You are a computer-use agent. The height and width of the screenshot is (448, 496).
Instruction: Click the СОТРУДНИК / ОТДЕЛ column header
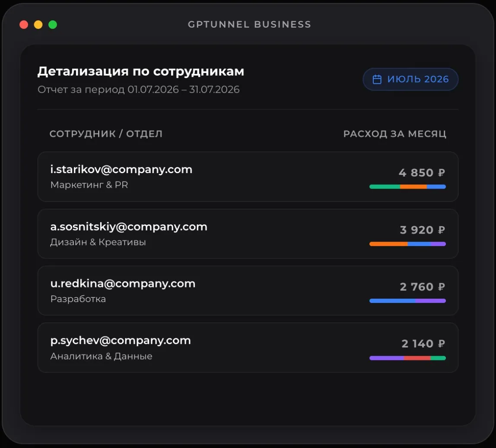106,134
